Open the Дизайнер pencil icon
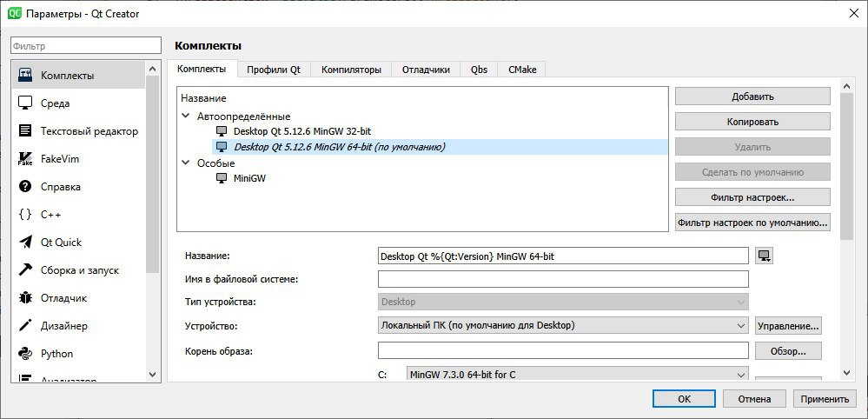868x419 pixels. 25,325
